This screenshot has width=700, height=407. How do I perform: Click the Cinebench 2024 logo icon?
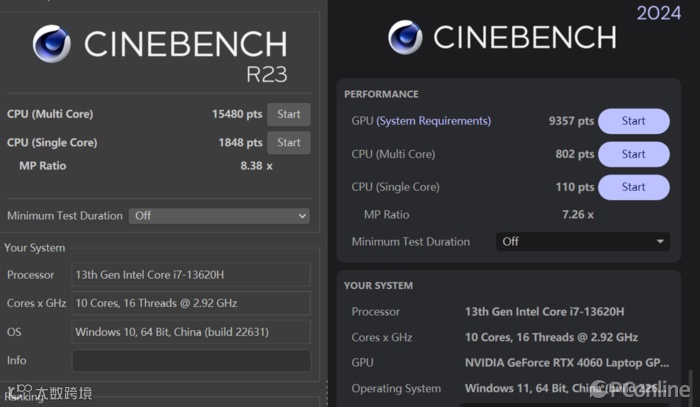407,37
